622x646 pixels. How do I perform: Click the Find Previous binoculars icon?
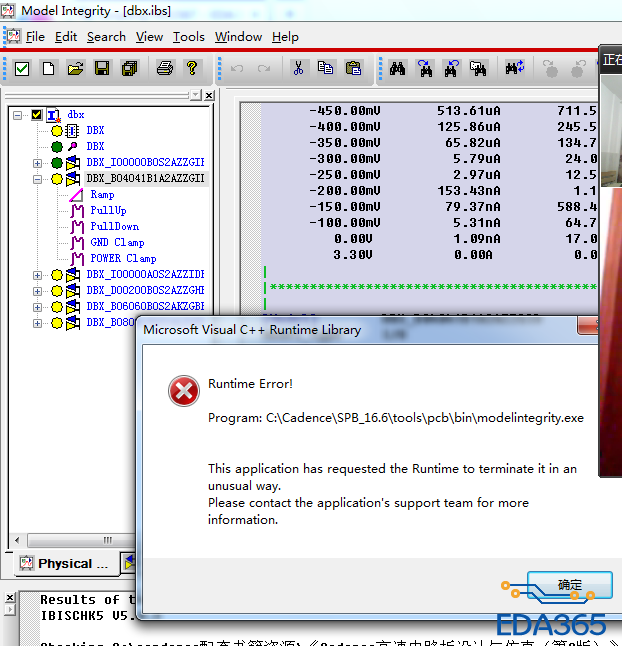click(x=451, y=68)
